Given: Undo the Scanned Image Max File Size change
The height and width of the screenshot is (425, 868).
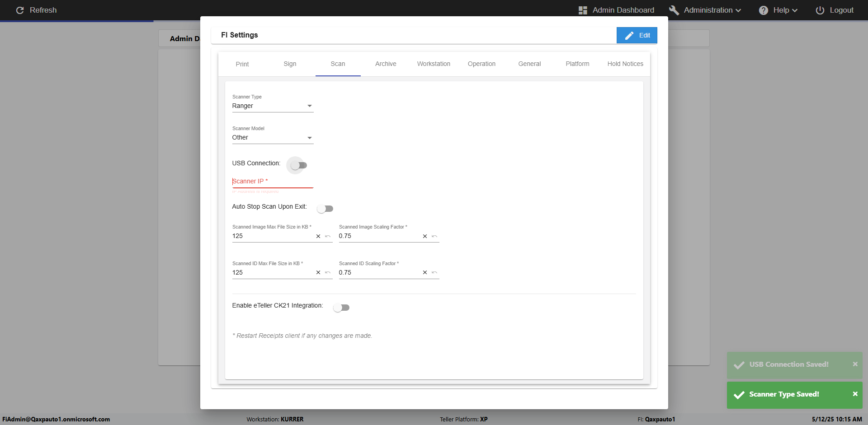Looking at the screenshot, I should (328, 236).
